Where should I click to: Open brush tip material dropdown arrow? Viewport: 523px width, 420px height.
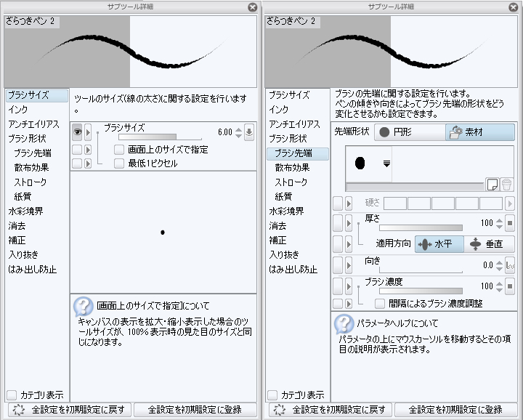click(386, 163)
